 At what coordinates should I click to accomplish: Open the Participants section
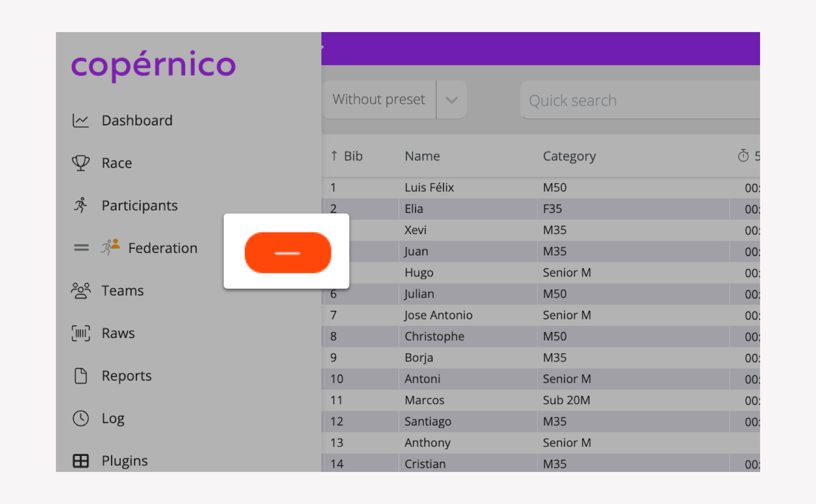140,206
